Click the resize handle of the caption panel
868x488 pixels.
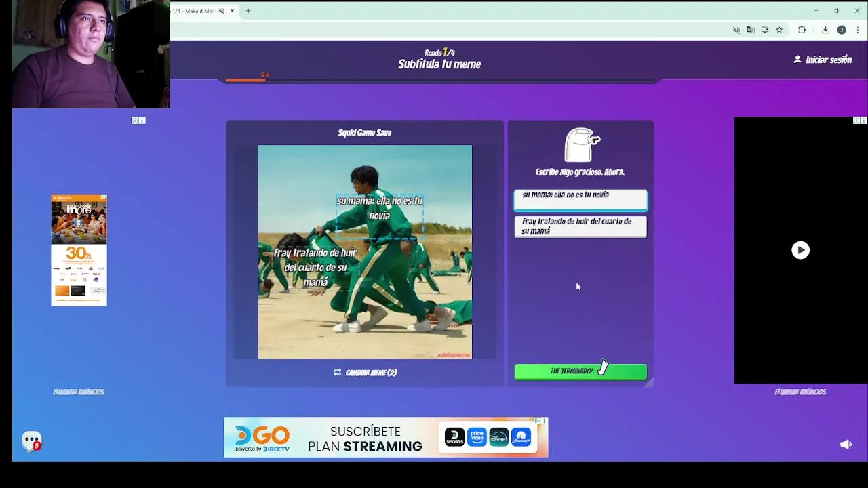[x=649, y=383]
